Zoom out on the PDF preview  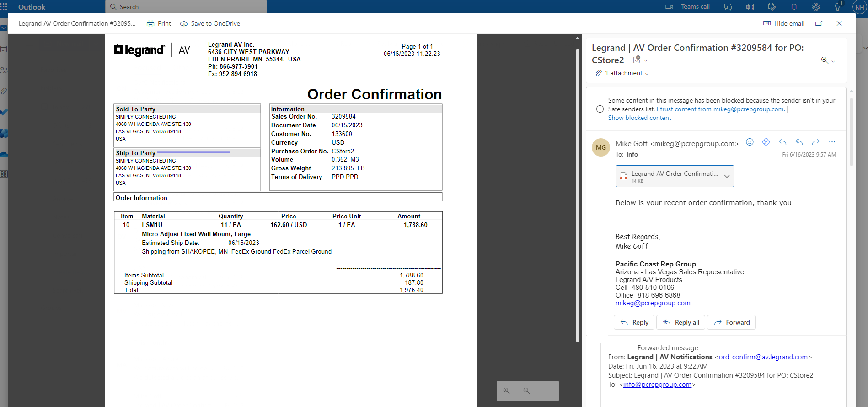[527, 391]
